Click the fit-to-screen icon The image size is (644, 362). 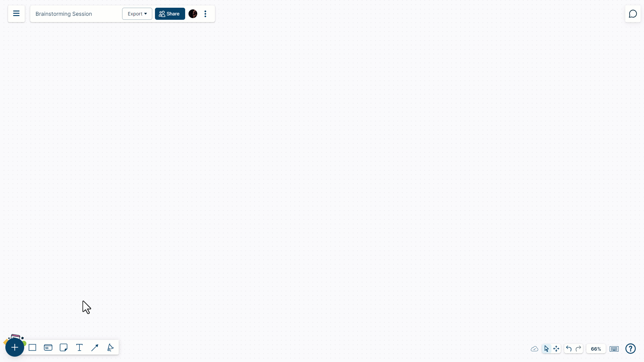point(556,349)
